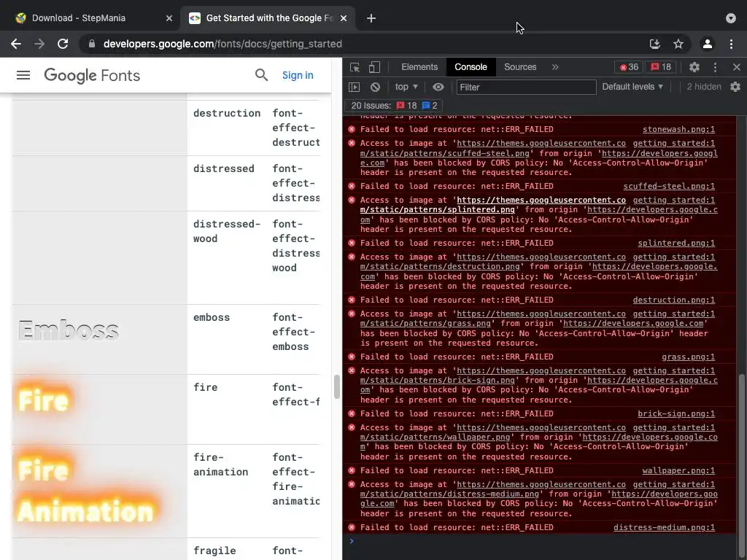Click the lock icon in address bar
This screenshot has height=560, width=747.
tap(92, 44)
